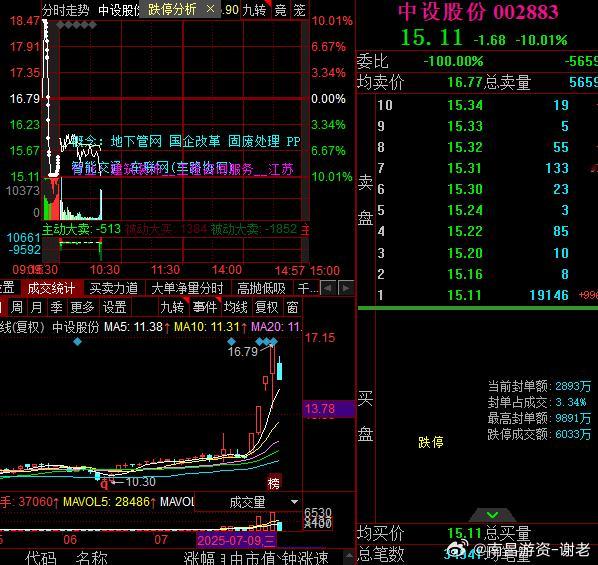The width and height of the screenshot is (598, 565).
Task: Close the 跌停分析 tab
Action: coord(210,9)
